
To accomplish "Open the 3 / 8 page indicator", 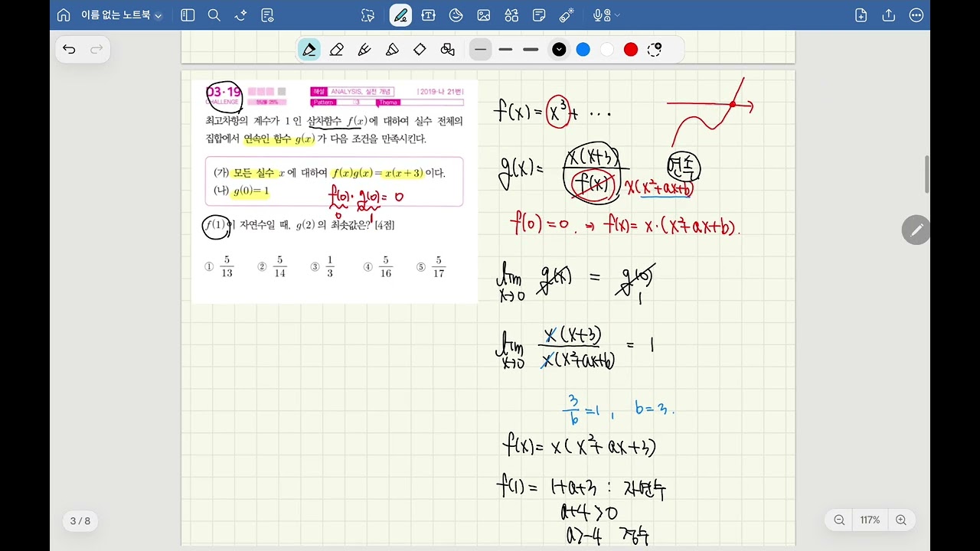I will (x=80, y=521).
